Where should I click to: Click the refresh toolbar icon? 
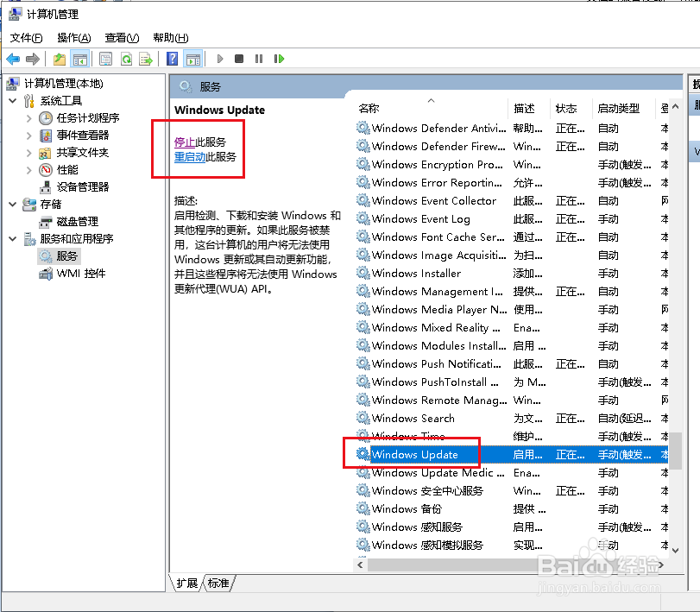pos(126,59)
